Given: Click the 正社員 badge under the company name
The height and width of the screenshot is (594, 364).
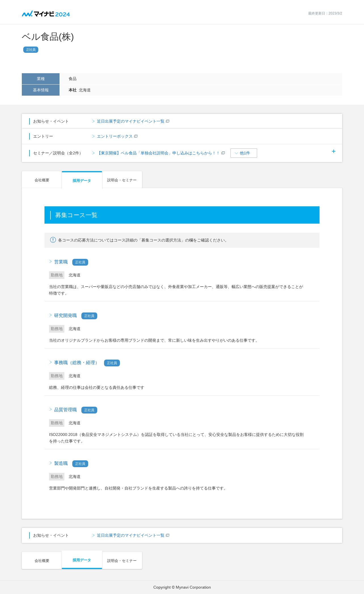Looking at the screenshot, I should [x=31, y=50].
